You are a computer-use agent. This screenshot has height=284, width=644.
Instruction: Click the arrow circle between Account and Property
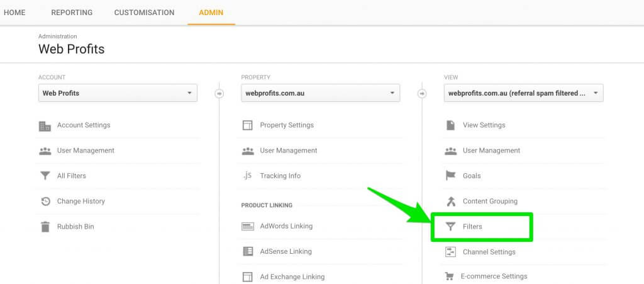(x=219, y=94)
